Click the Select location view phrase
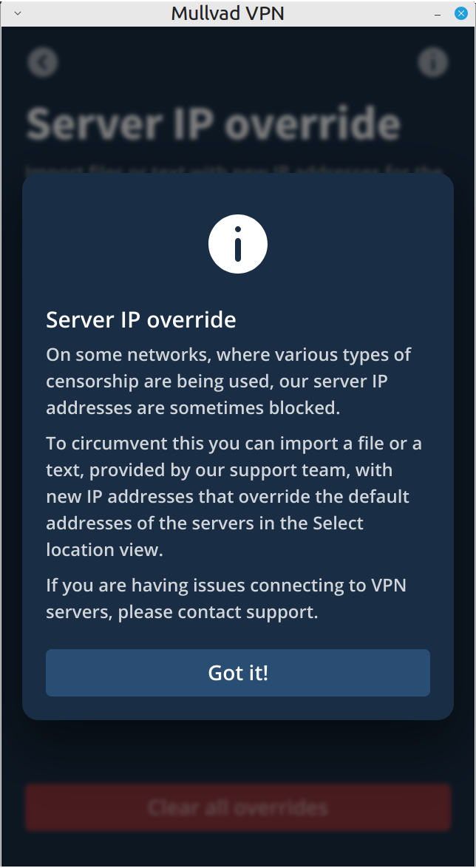The height and width of the screenshot is (868, 476). pos(205,536)
